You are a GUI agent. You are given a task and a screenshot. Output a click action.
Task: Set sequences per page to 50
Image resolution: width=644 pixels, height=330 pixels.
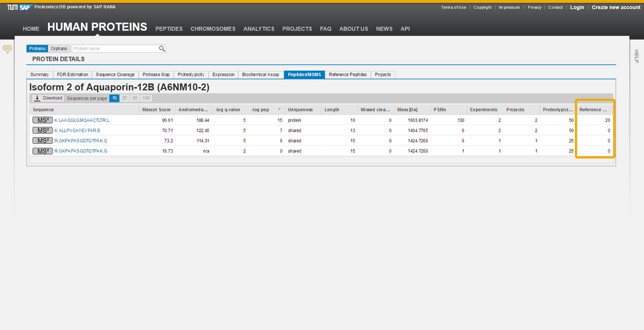pyautogui.click(x=134, y=97)
